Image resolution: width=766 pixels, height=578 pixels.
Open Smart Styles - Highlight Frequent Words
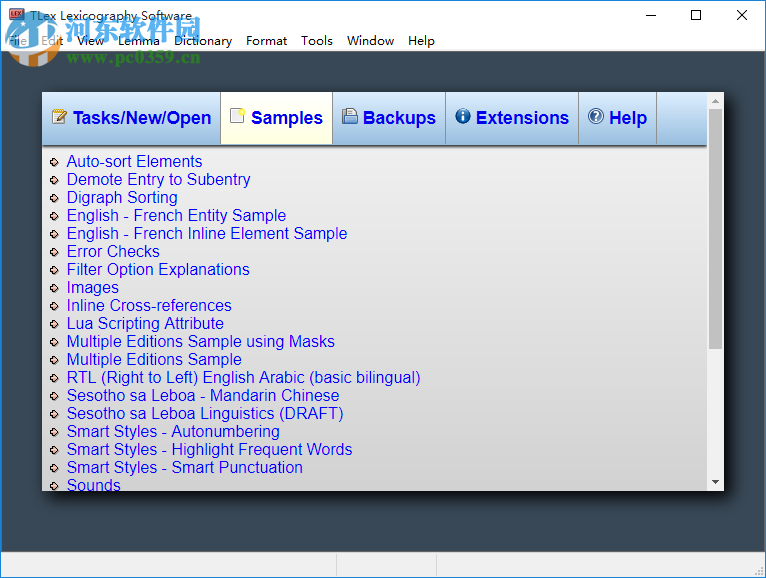[210, 450]
